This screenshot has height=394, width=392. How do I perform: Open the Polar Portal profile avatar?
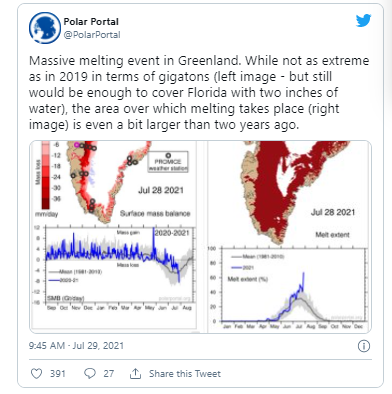(x=45, y=28)
